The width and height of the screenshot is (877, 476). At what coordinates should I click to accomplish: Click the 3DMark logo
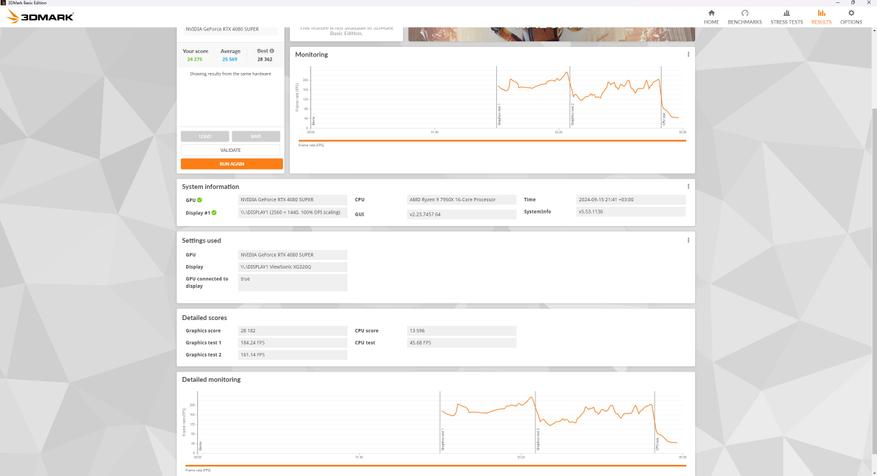pyautogui.click(x=40, y=17)
